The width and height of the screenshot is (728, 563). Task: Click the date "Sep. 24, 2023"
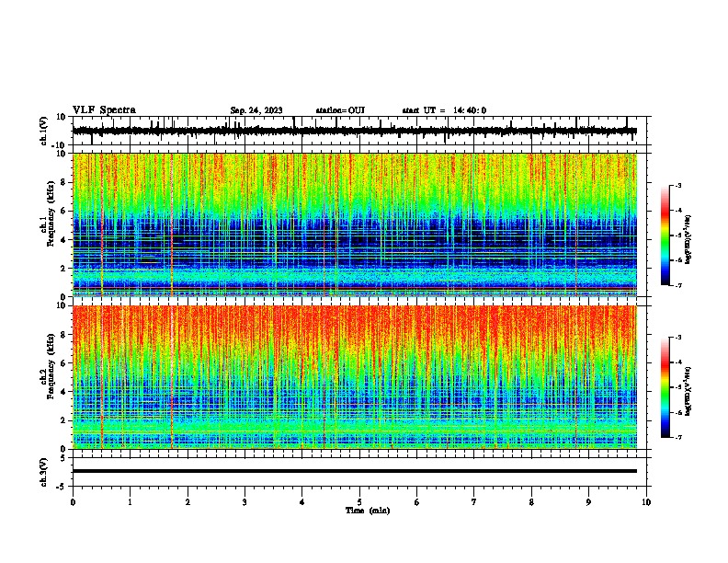(x=256, y=110)
